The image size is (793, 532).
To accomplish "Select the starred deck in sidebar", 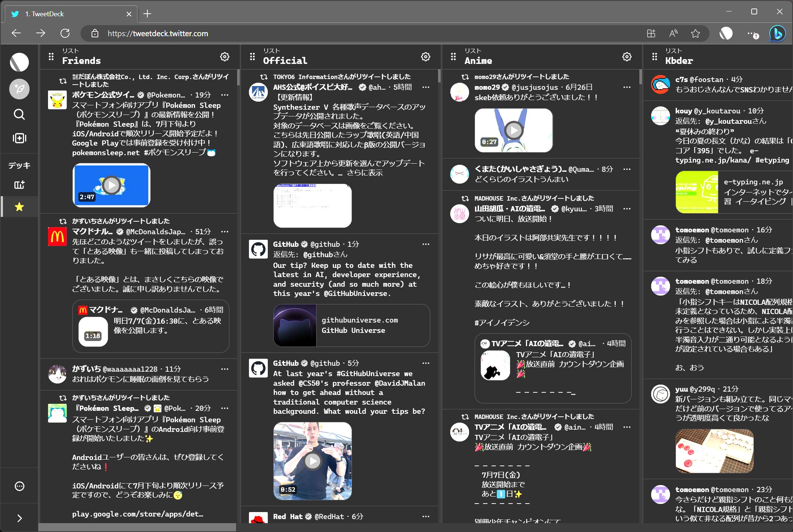I will (19, 207).
